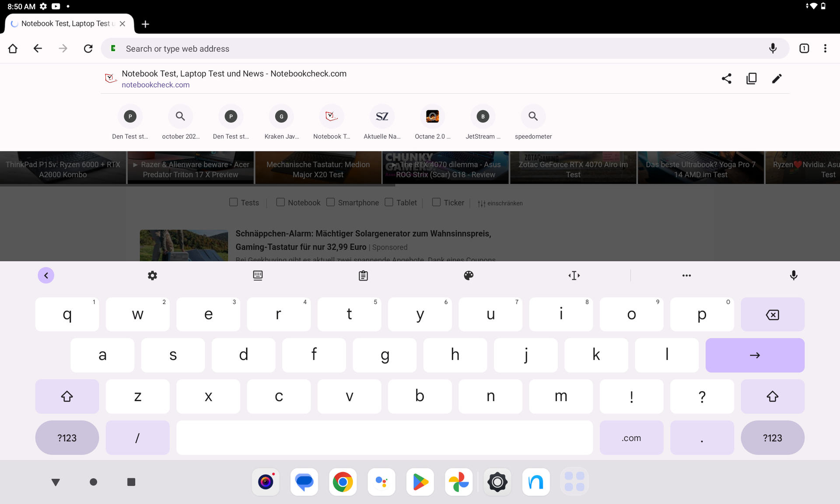The height and width of the screenshot is (504, 840).
Task: Launch the Camera app from taskbar
Action: 266,482
